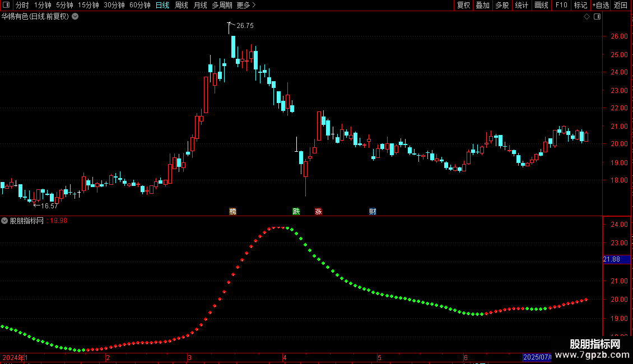Click the 21.88 highlighted axis value

pos(616,259)
